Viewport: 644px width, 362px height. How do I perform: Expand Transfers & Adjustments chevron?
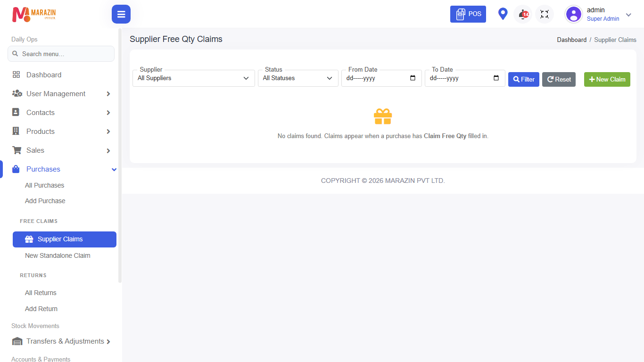[108, 342]
